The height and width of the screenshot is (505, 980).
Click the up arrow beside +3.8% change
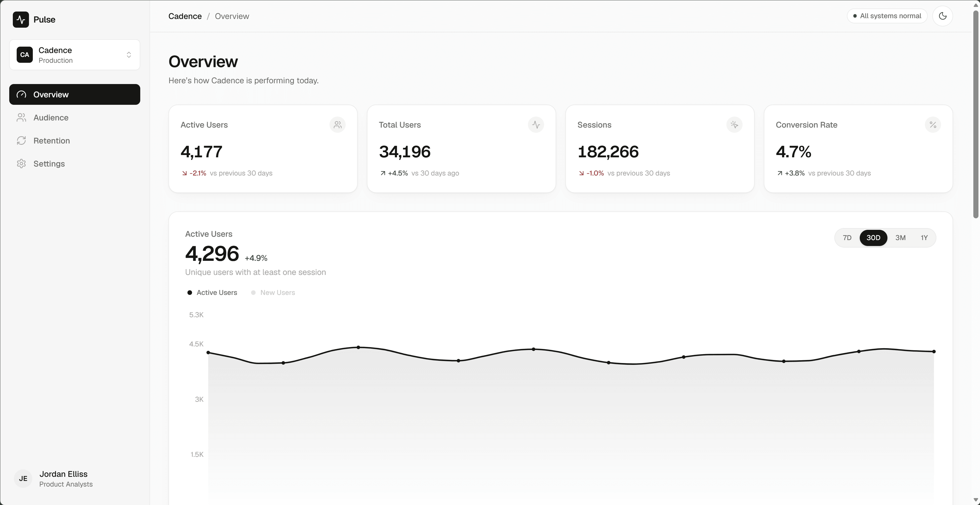pos(780,173)
